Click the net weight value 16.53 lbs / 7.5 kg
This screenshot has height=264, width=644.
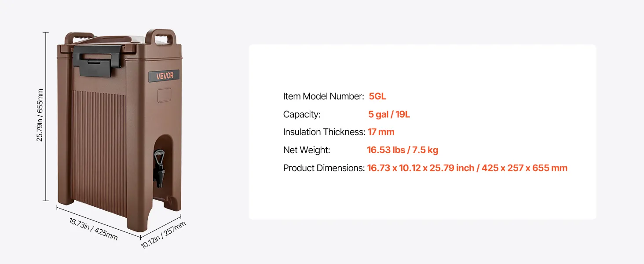click(402, 150)
